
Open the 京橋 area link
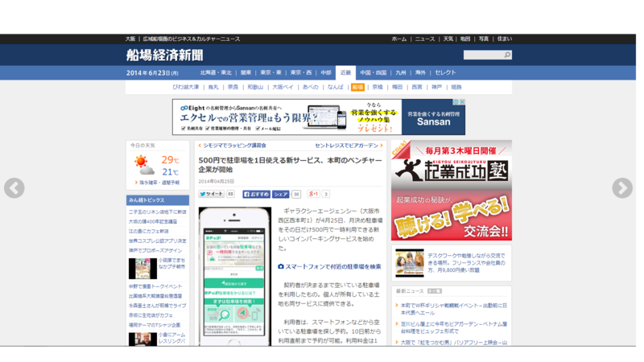378,87
